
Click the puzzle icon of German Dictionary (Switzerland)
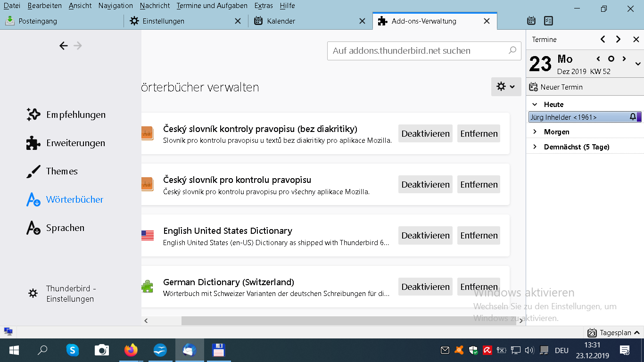(x=147, y=287)
